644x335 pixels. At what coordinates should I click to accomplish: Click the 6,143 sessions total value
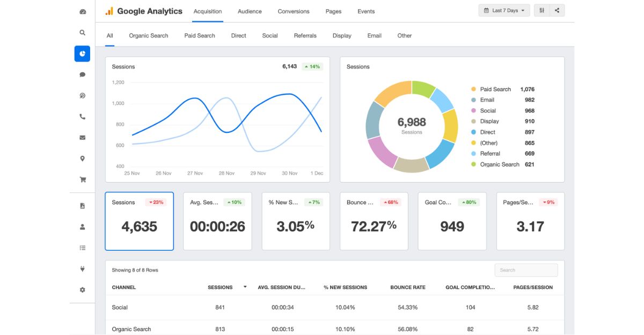pos(289,66)
